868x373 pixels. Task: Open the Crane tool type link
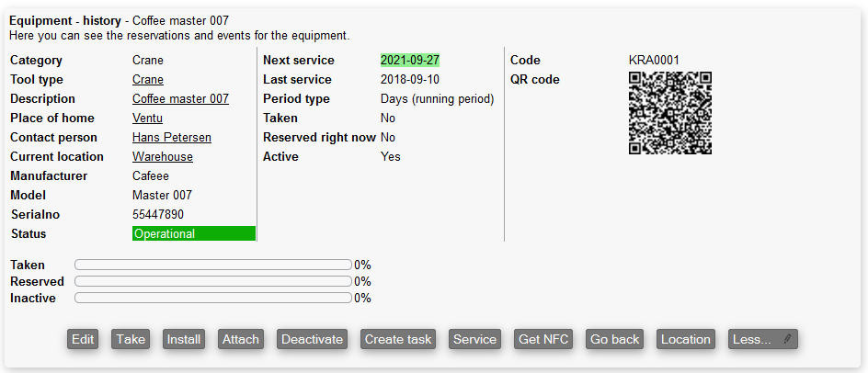[x=148, y=80]
